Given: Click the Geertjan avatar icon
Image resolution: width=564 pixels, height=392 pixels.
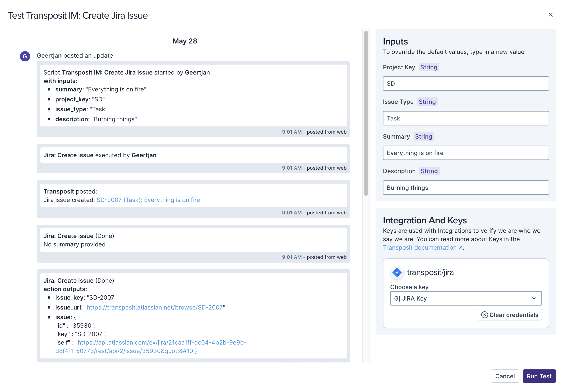Looking at the screenshot, I should click(25, 56).
